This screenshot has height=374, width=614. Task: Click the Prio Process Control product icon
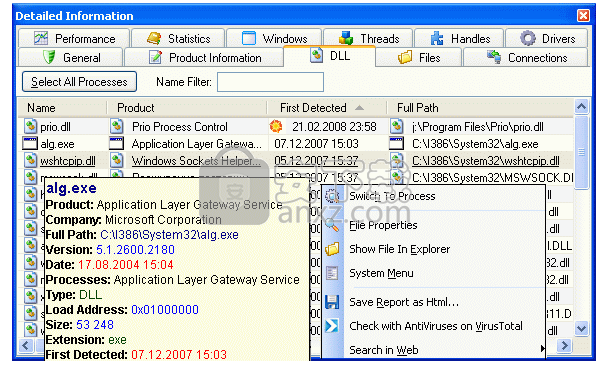[x=116, y=126]
